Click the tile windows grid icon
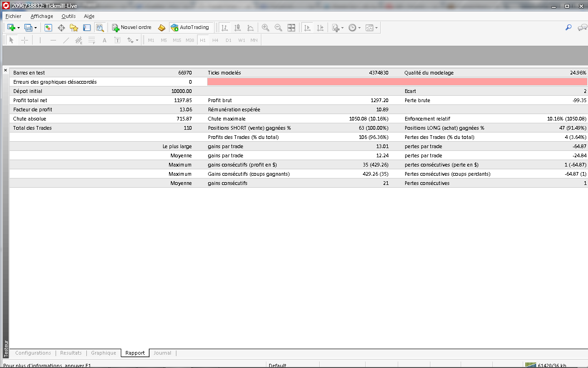 (291, 28)
